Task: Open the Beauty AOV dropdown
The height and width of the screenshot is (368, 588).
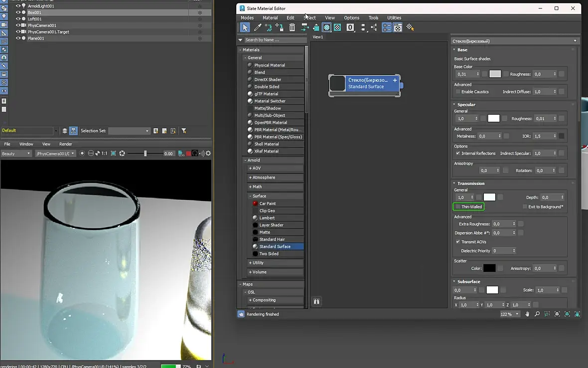Action: pyautogui.click(x=16, y=154)
